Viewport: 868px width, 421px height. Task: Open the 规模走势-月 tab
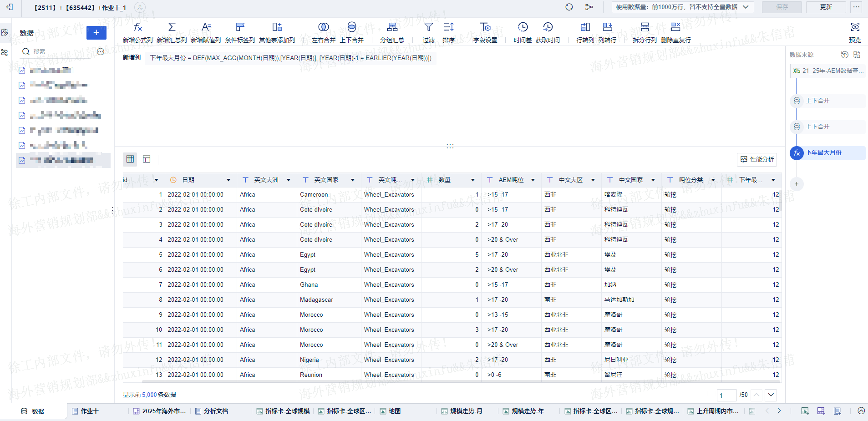pos(466,411)
